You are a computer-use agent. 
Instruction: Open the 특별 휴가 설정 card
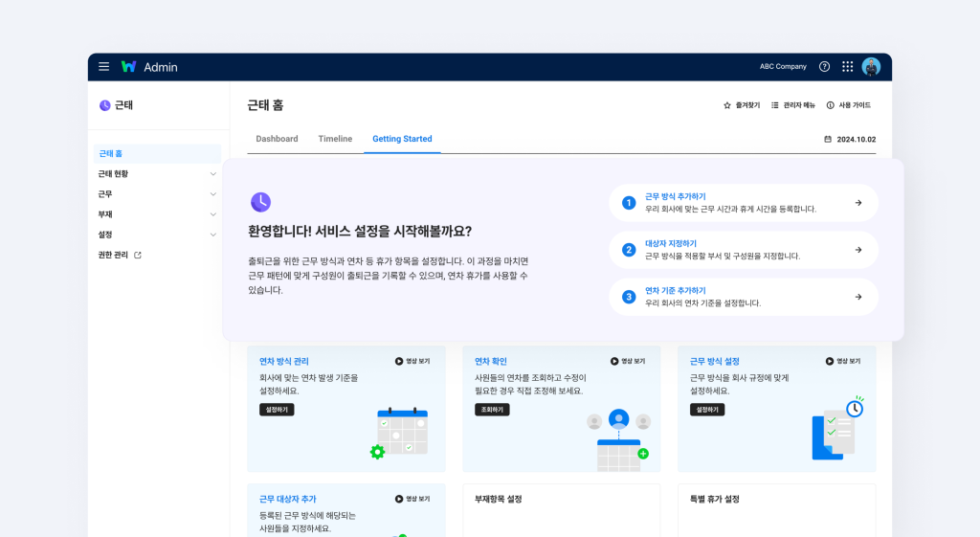pyautogui.click(x=776, y=510)
